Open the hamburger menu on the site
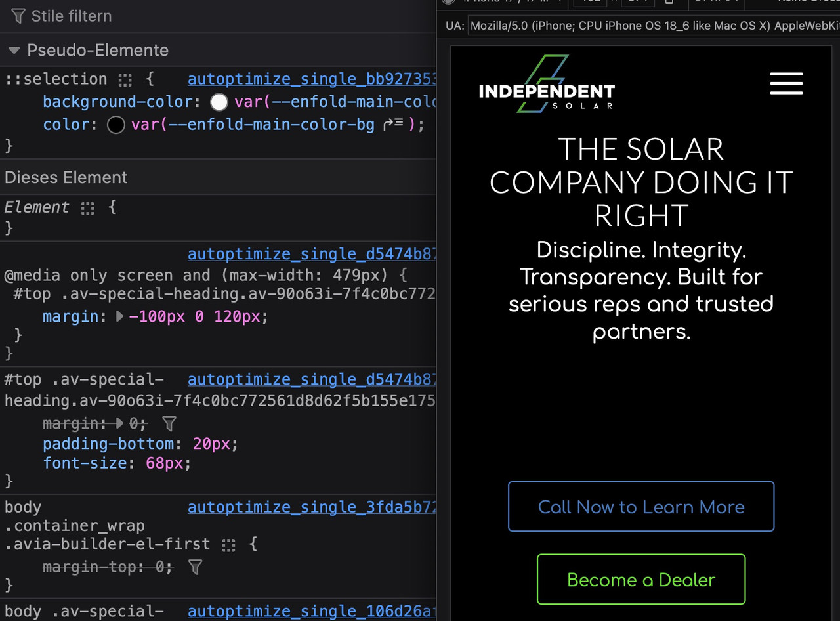Screen dimensions: 840x621 click(x=786, y=83)
